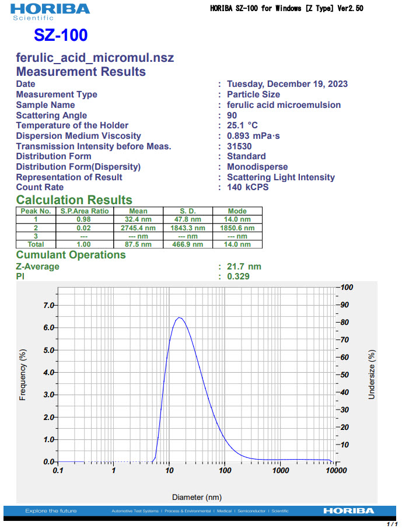This screenshot has height=532, width=402.
Task: Click the Frequency (%) axis title
Action: pyautogui.click(x=23, y=375)
